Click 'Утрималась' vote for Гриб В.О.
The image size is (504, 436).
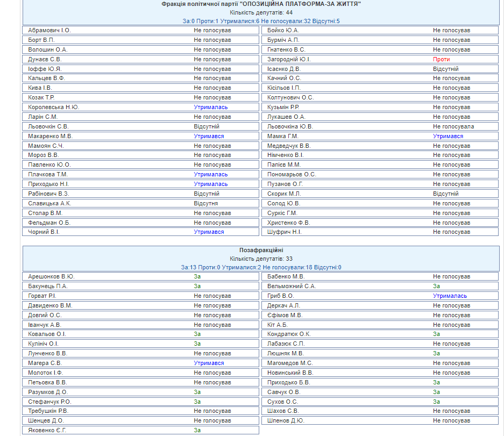click(450, 296)
